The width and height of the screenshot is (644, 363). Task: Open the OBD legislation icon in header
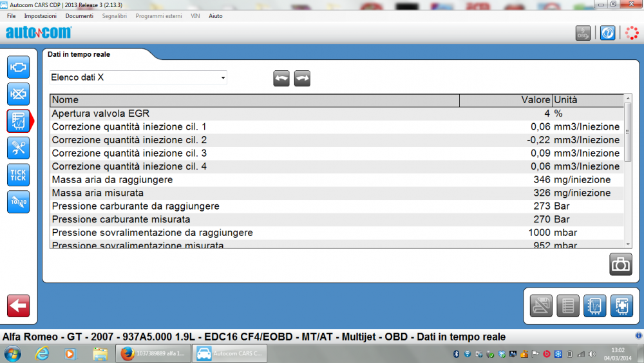tap(583, 33)
